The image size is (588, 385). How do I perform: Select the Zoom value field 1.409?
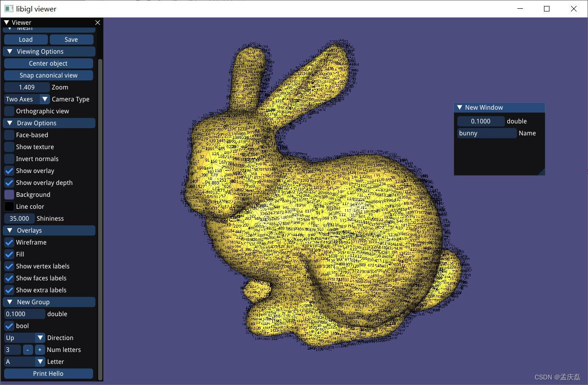(x=27, y=87)
